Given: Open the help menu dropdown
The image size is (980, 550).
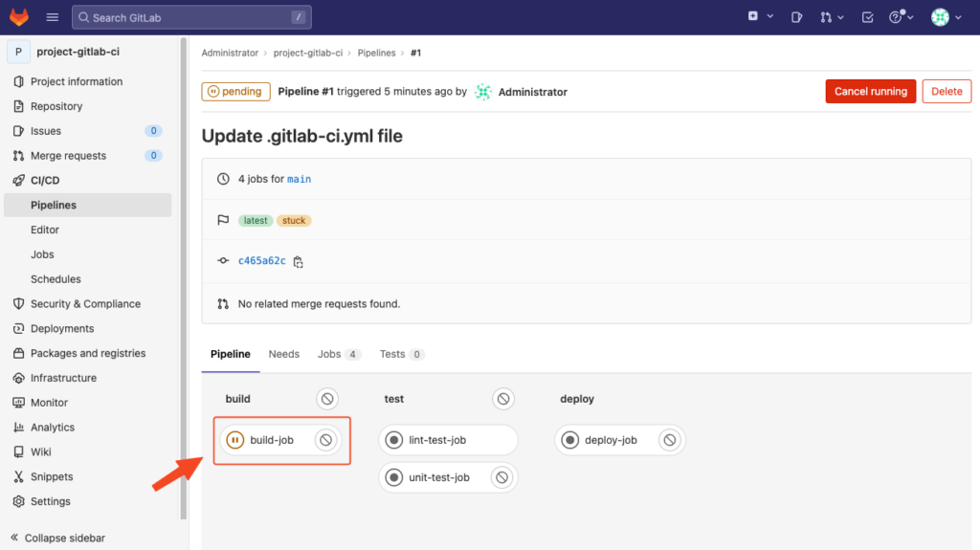Looking at the screenshot, I should [x=902, y=17].
